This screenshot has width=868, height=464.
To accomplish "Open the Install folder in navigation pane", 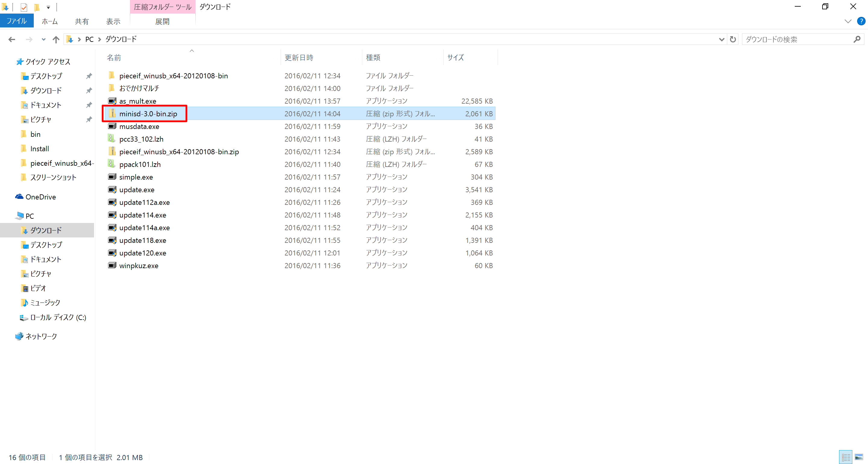I will [x=39, y=149].
